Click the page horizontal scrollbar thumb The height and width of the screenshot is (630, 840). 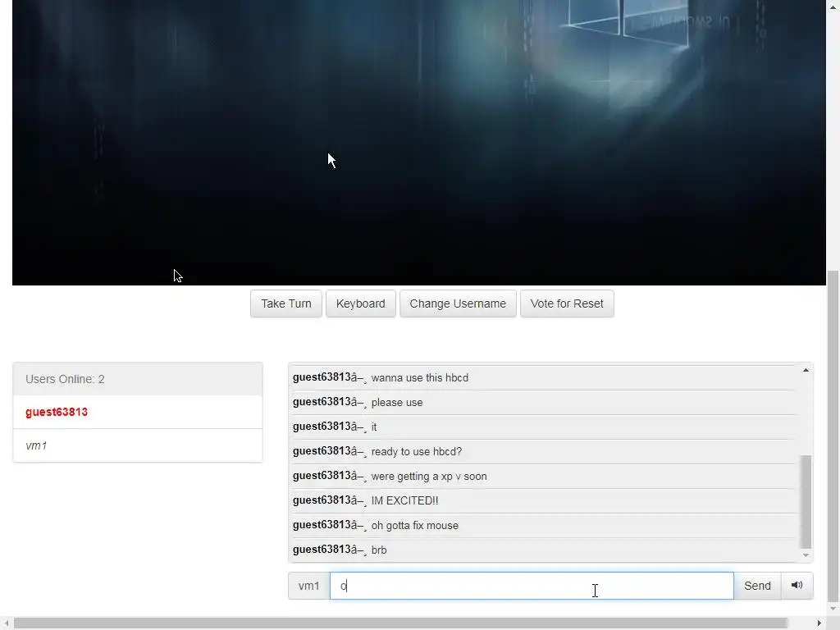point(400,623)
